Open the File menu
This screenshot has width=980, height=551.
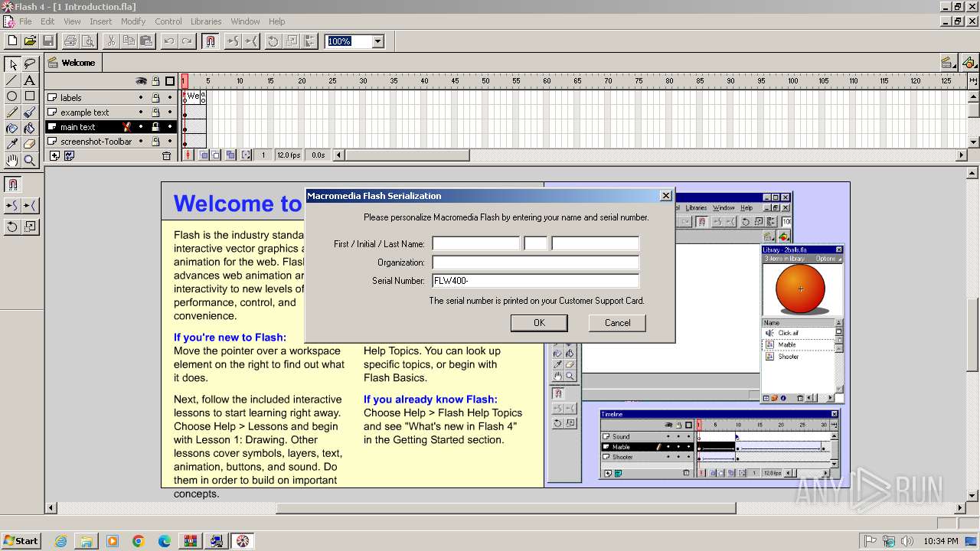tap(25, 21)
